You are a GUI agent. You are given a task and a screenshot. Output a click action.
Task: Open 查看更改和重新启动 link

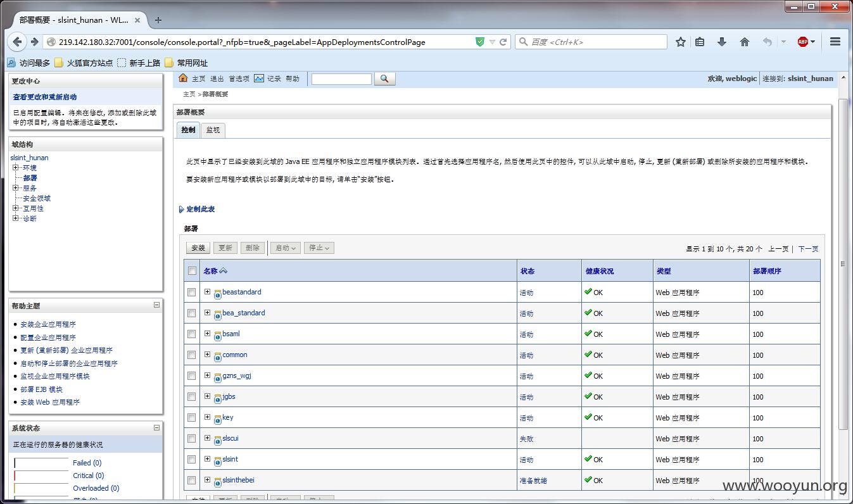tap(45, 97)
